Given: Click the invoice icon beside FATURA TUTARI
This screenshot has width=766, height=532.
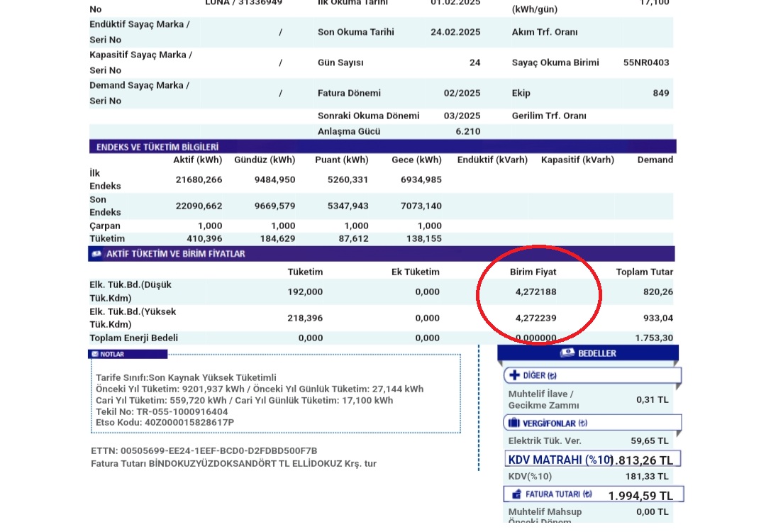Looking at the screenshot, I should pyautogui.click(x=516, y=494).
